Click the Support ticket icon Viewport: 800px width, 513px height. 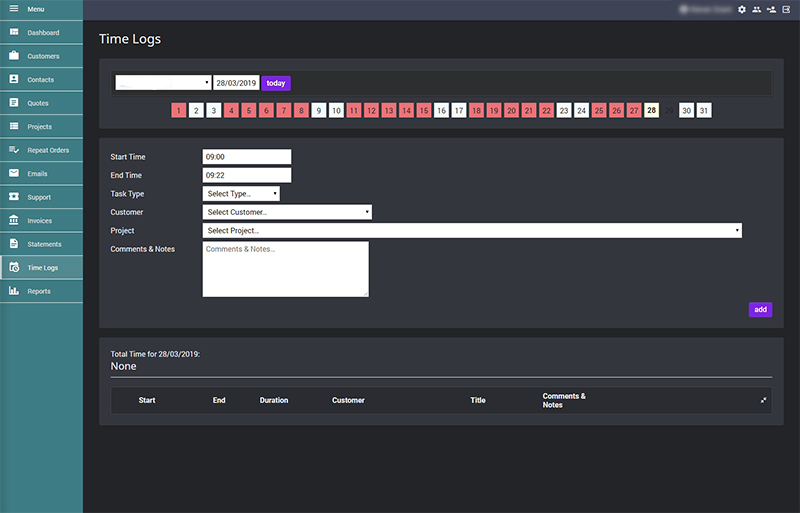click(14, 197)
